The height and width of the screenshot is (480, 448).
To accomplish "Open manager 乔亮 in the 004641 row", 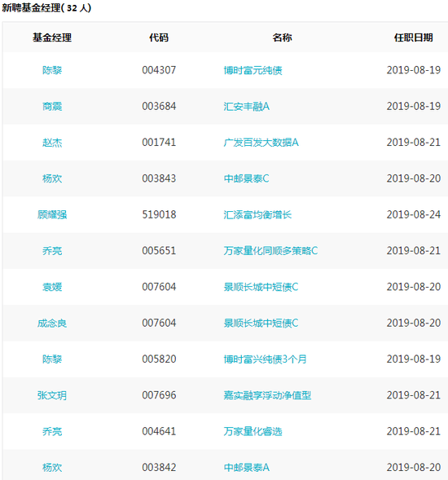I will (x=52, y=431).
